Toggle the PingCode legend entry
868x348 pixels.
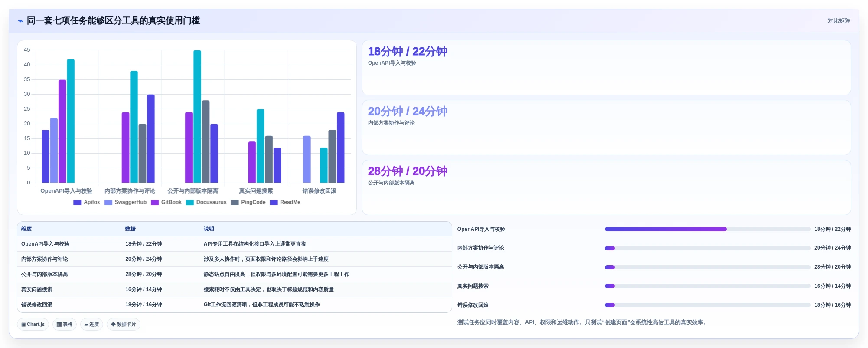(x=248, y=202)
